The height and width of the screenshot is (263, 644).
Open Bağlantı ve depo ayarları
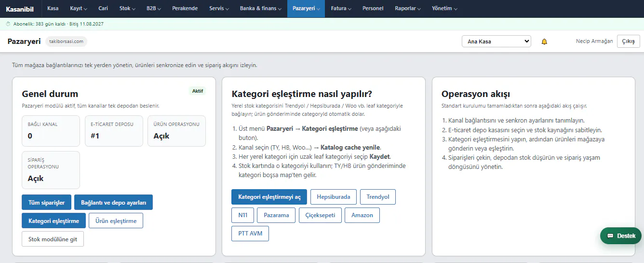click(113, 203)
